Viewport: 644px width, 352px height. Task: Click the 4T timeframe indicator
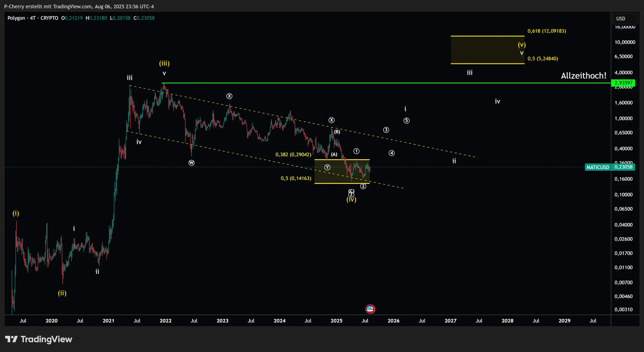[33, 18]
